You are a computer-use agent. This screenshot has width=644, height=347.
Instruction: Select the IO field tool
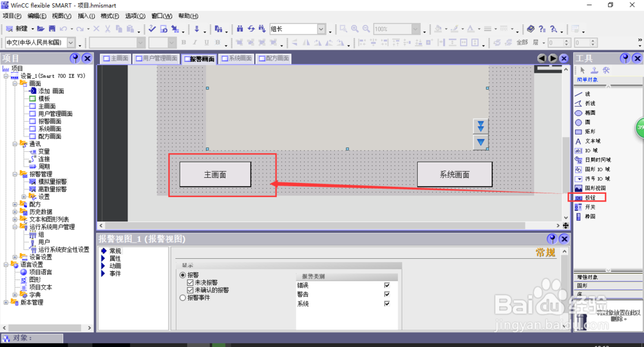pos(587,151)
